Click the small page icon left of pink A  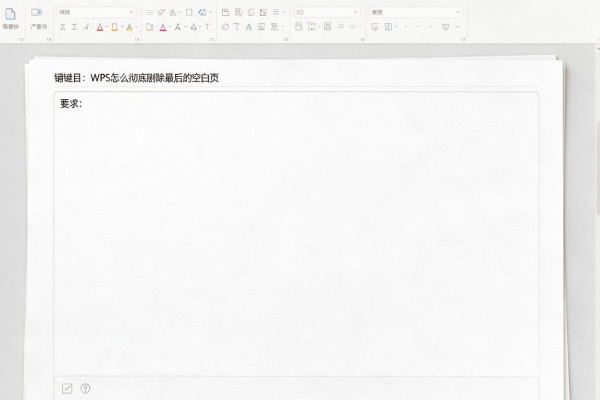pyautogui.click(x=150, y=27)
